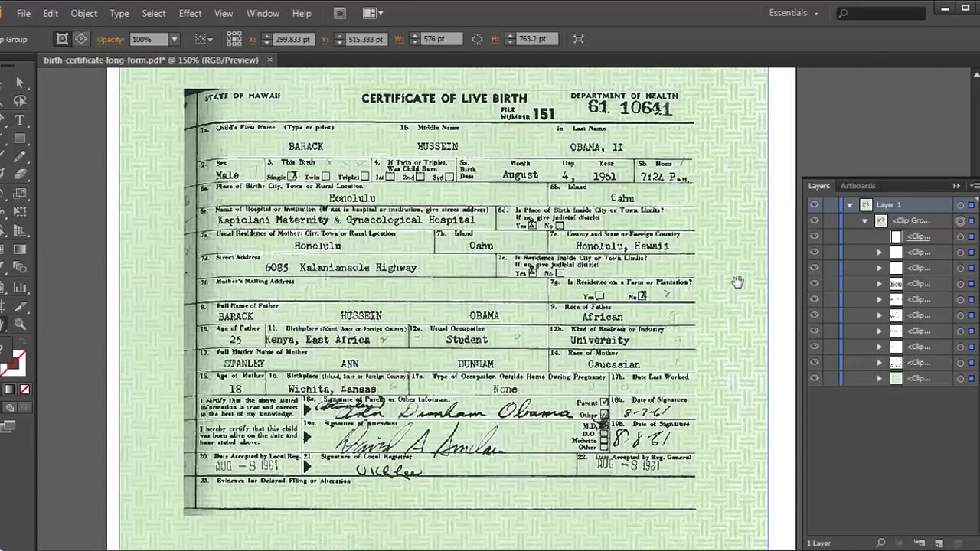
Task: Click Create New Layer icon
Action: [x=939, y=543]
